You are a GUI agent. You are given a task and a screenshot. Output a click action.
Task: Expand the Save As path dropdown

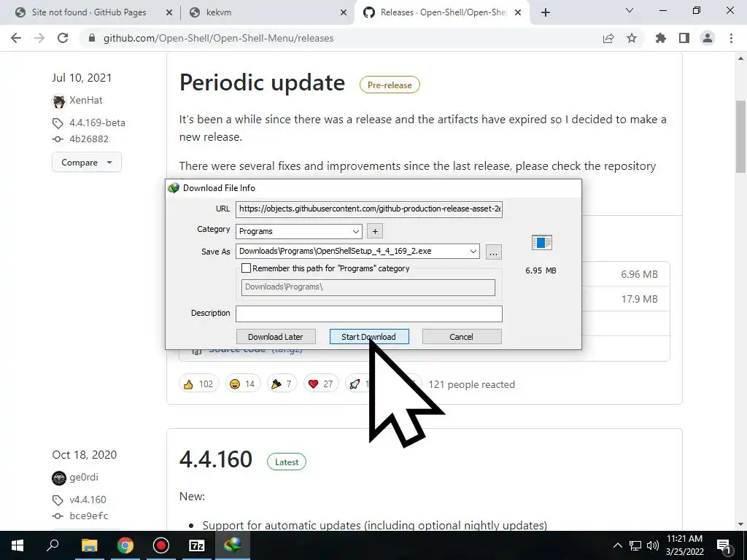click(x=473, y=252)
